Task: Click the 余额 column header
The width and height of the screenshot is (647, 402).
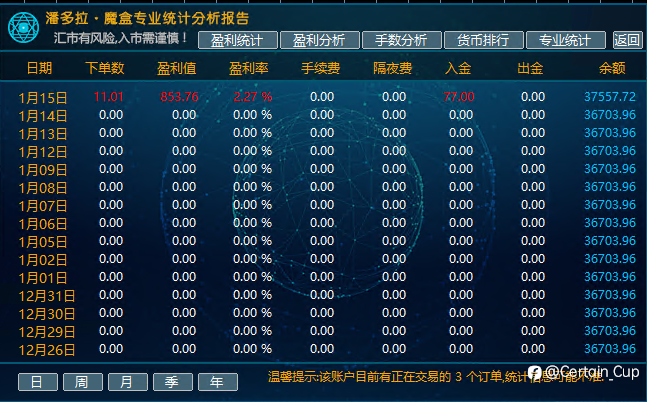Action: click(x=612, y=68)
